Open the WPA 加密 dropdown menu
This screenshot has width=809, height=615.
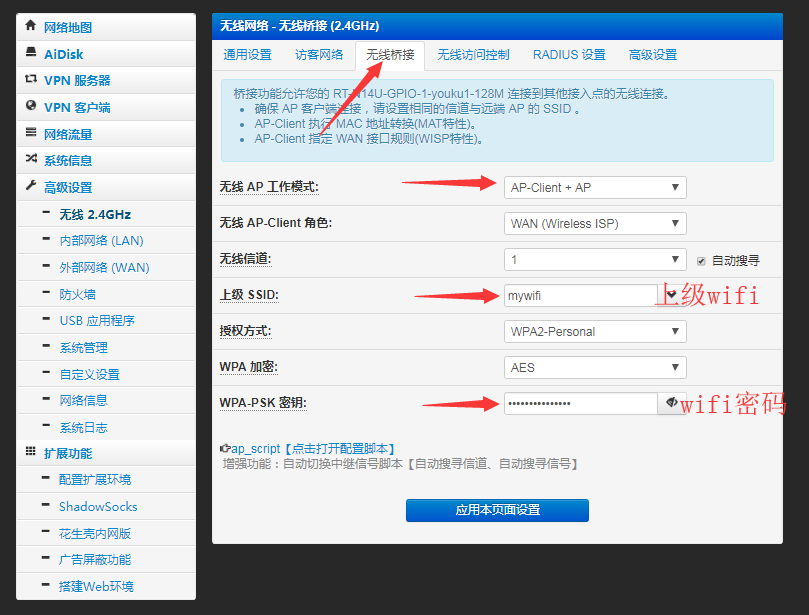tap(595, 367)
